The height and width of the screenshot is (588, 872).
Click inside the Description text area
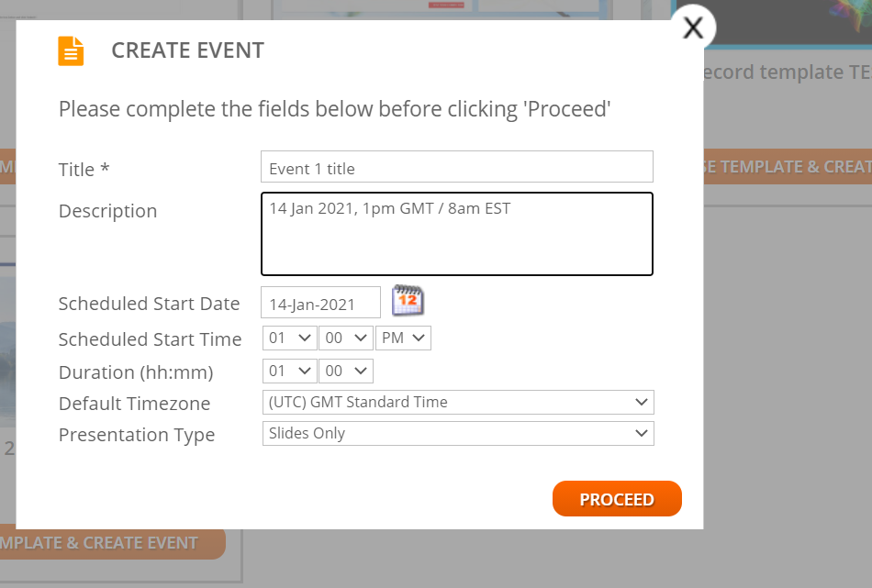(x=457, y=233)
